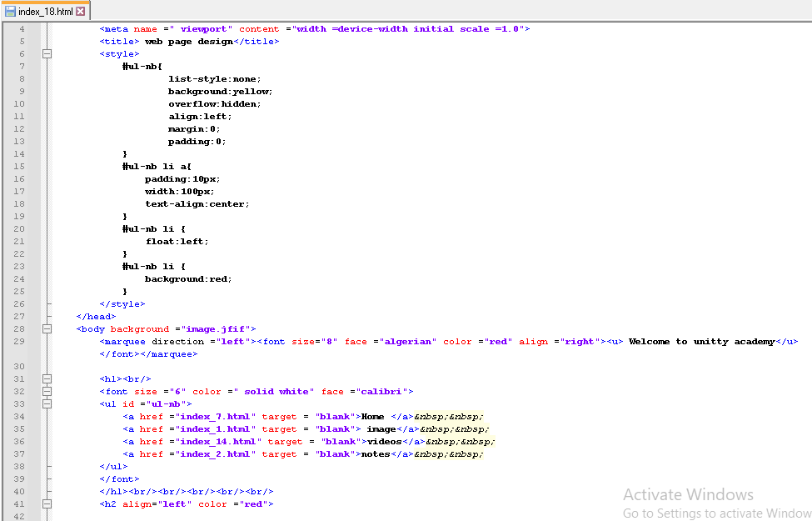Fold the <font size="6"> block on line 32
Image resolution: width=812 pixels, height=521 pixels.
tap(47, 391)
